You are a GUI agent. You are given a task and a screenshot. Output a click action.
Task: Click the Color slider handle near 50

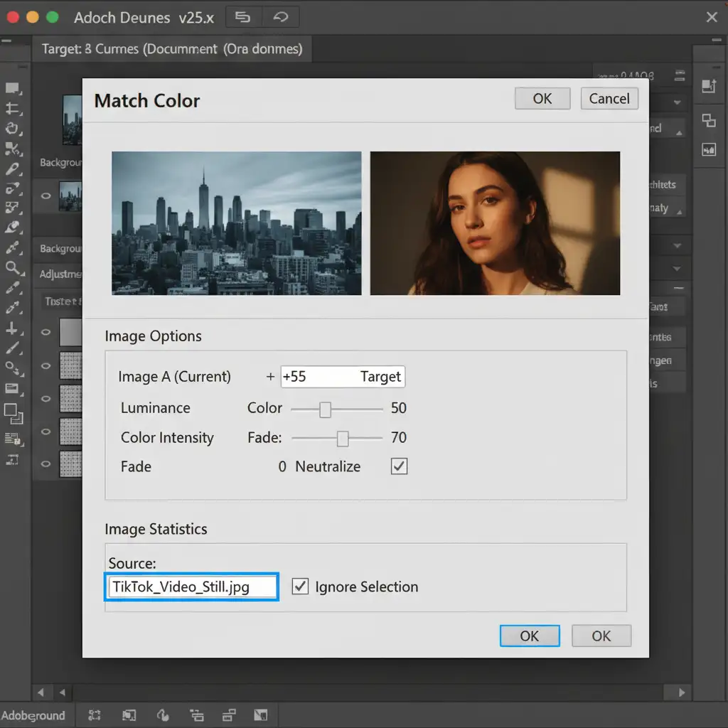(x=325, y=409)
